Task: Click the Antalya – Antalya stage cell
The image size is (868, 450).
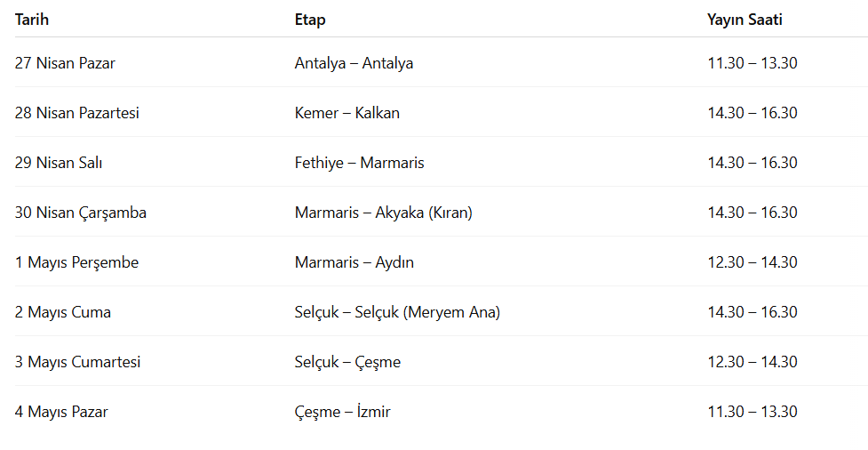Action: (x=354, y=63)
